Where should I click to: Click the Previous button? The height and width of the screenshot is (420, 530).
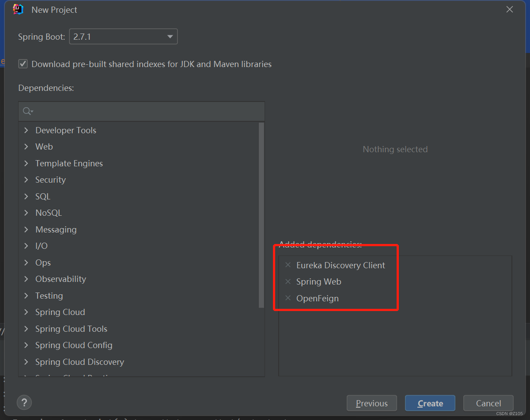point(372,403)
